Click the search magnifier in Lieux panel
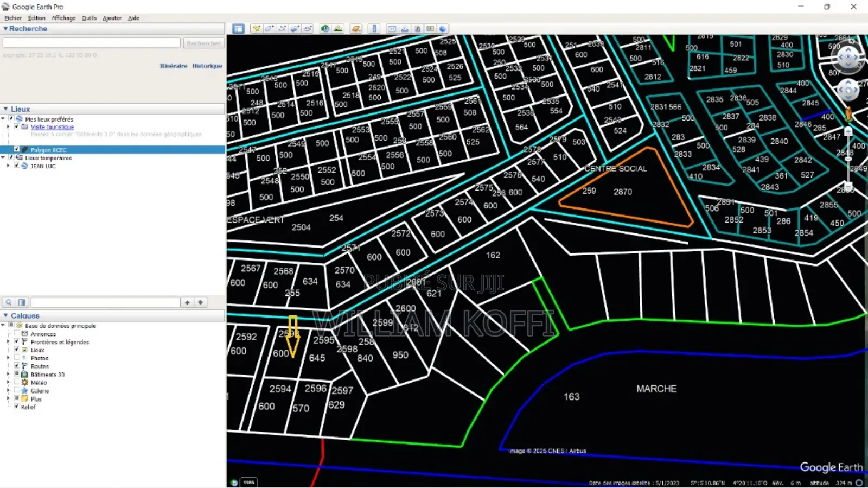Image resolution: width=868 pixels, height=488 pixels. 9,302
